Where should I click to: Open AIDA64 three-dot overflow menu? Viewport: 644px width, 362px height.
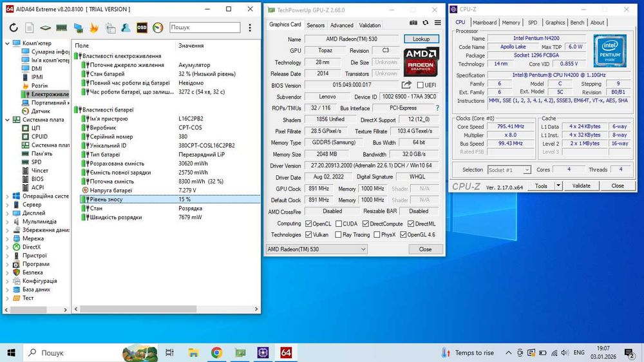coord(250,28)
